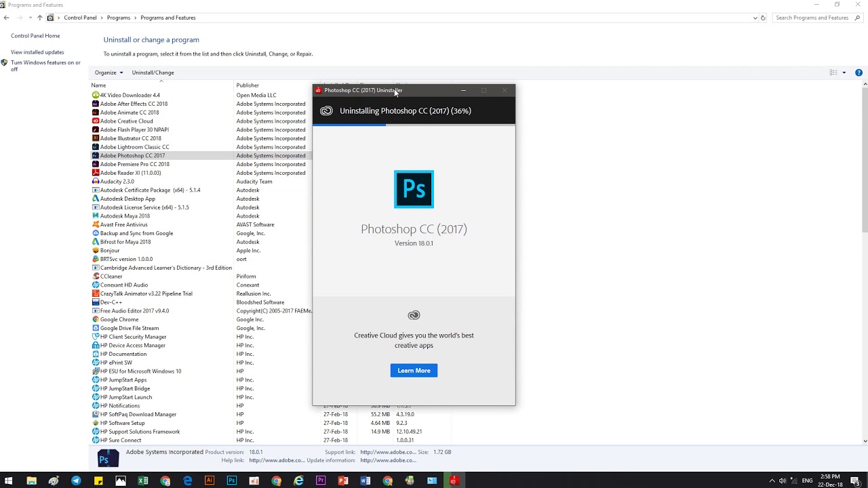Click the Control Panel breadcrumb
Image resolution: width=868 pixels, height=488 pixels.
(80, 18)
